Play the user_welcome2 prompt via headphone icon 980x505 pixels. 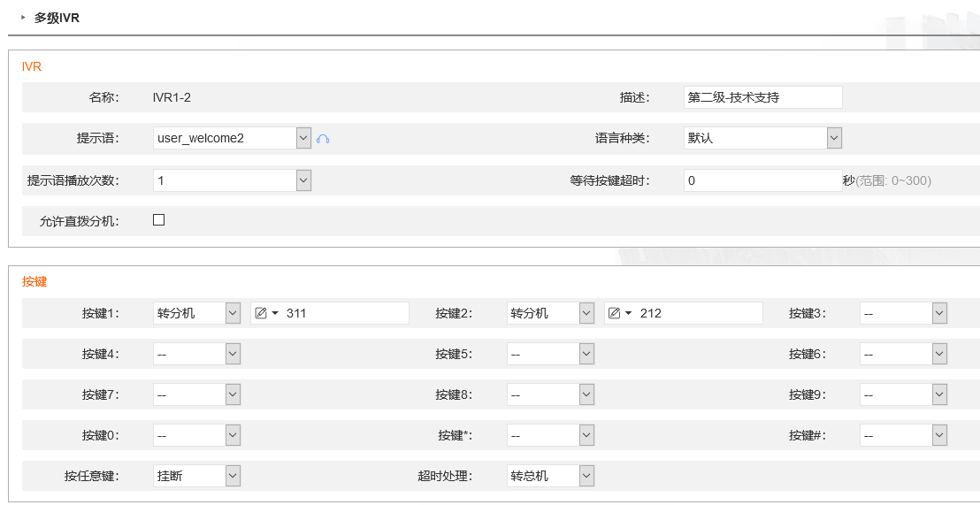[x=323, y=139]
